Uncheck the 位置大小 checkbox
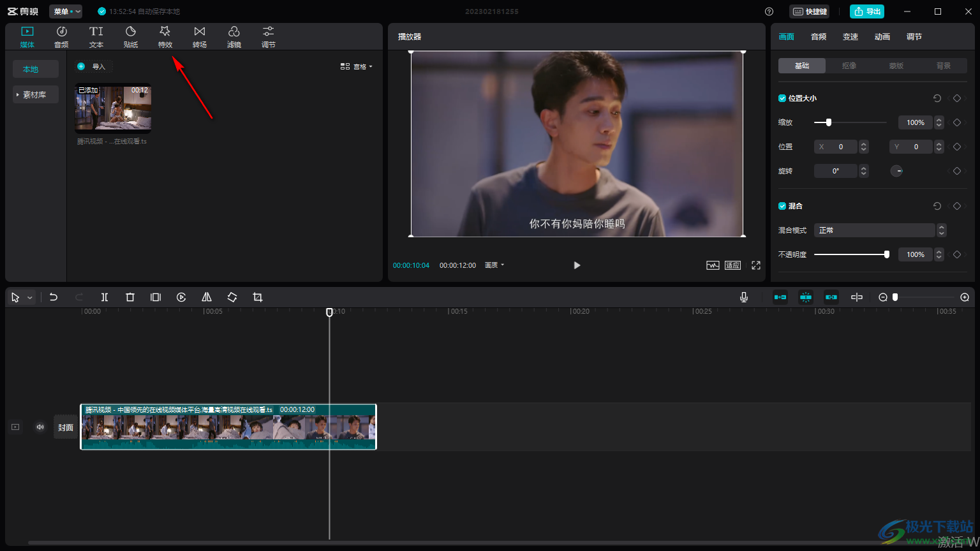The image size is (980, 551). [782, 98]
